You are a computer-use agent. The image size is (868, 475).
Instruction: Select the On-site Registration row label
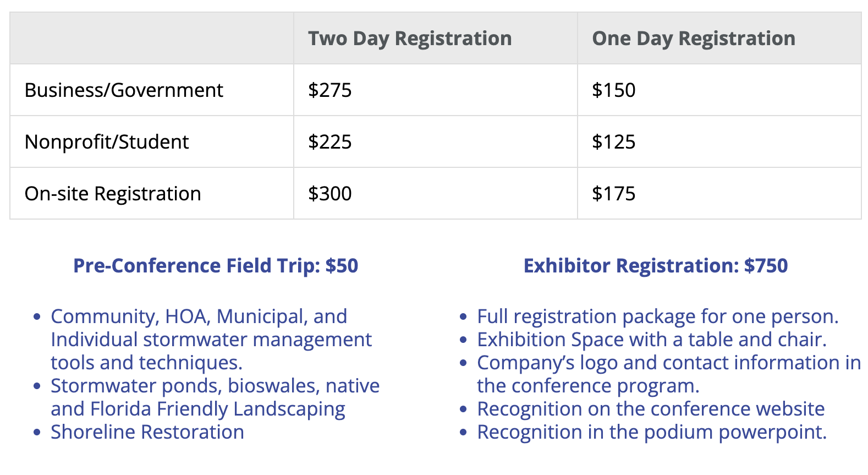pos(113,194)
